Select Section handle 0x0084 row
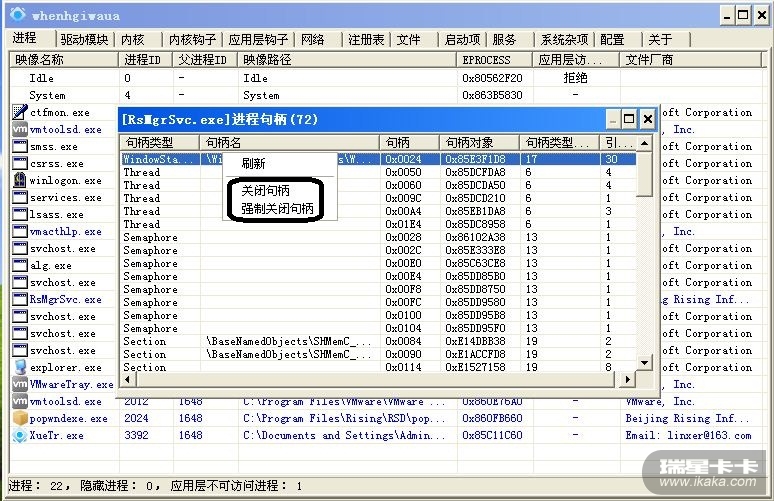This screenshot has height=501, width=774. (379, 341)
